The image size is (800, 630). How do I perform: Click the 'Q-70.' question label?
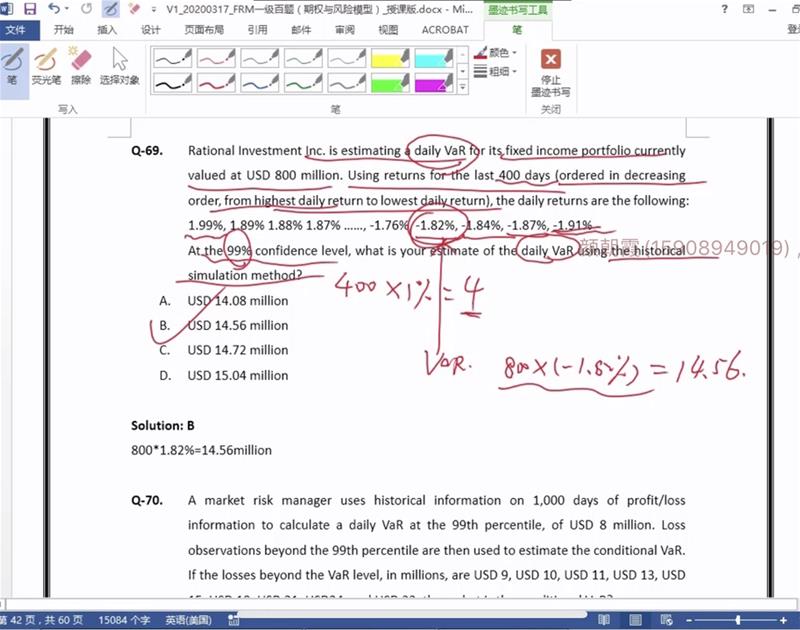point(147,500)
